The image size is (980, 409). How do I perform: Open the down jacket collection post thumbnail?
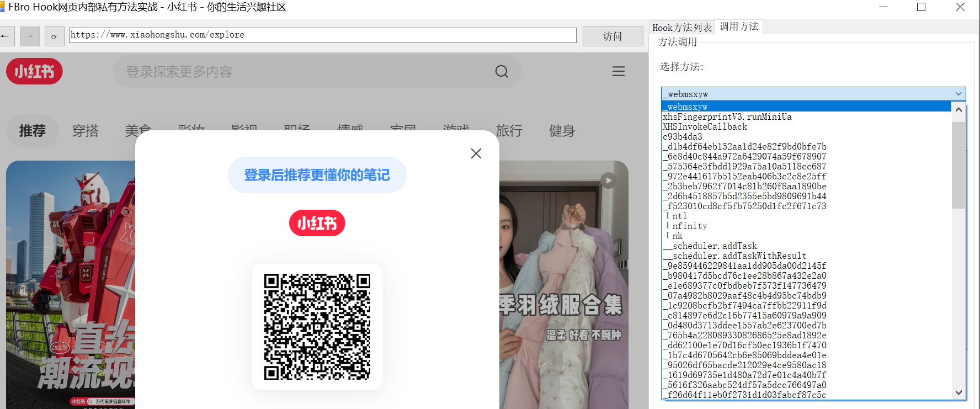click(564, 285)
